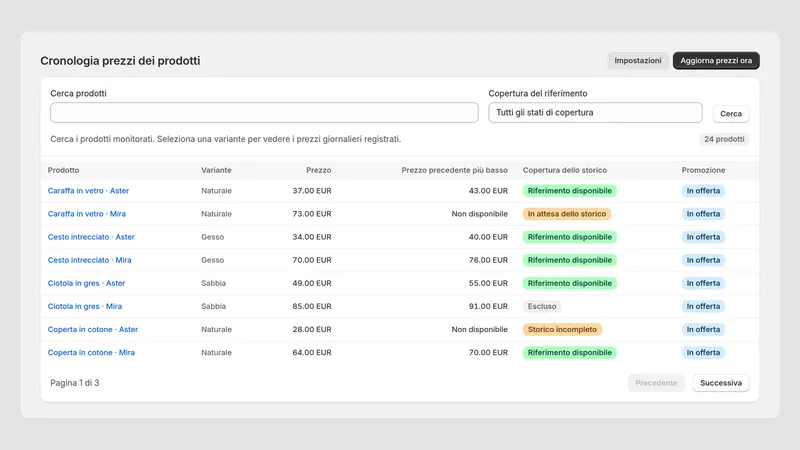Open Cesto intrecciato · Mira link

(89, 260)
